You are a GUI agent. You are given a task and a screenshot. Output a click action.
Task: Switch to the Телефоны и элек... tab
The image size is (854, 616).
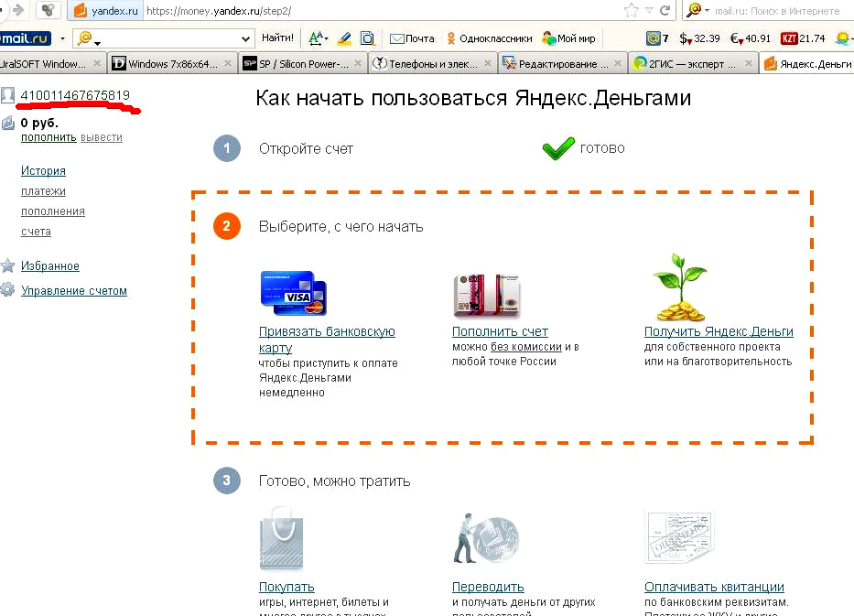tap(433, 64)
